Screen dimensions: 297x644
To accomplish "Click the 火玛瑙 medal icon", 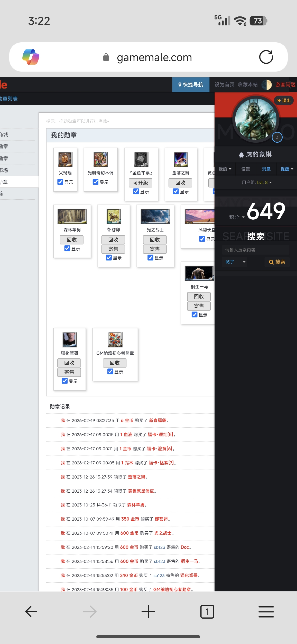I will [x=65, y=159].
